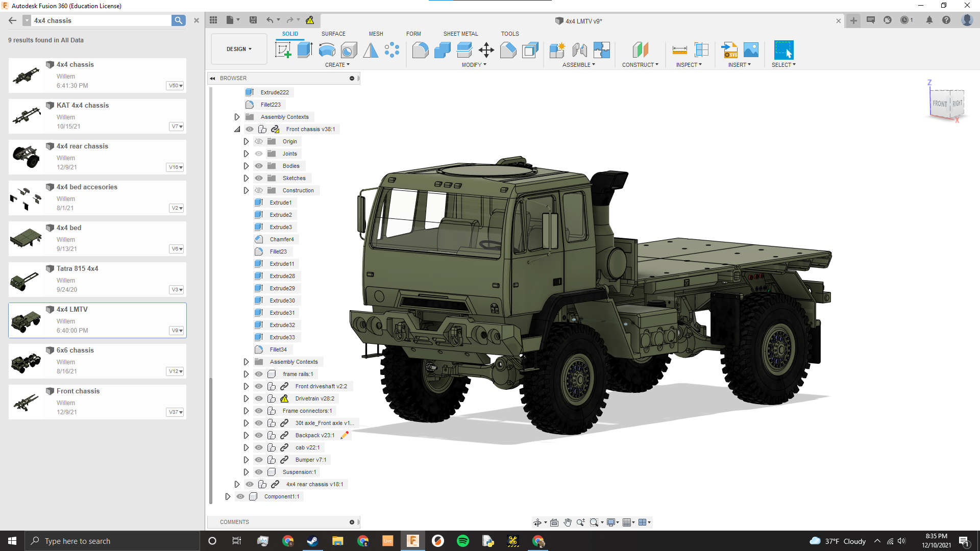980x551 pixels.
Task: Select the Combine tool
Action: tap(442, 50)
